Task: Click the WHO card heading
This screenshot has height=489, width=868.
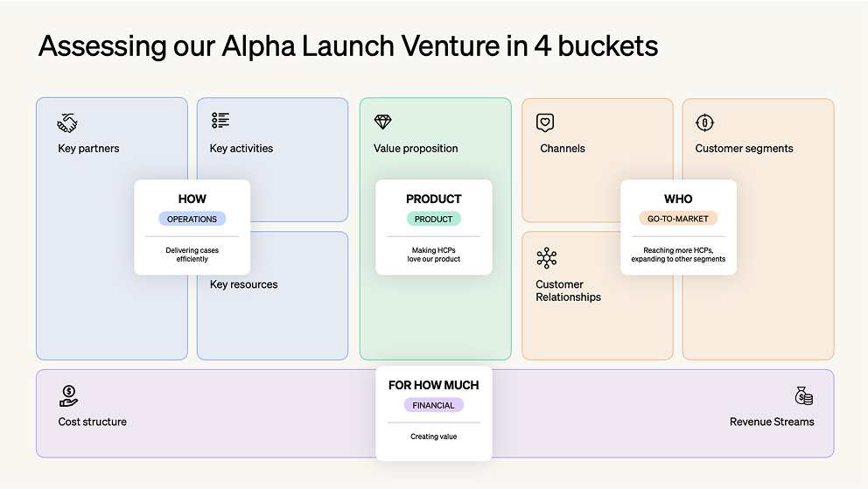Action: point(678,199)
